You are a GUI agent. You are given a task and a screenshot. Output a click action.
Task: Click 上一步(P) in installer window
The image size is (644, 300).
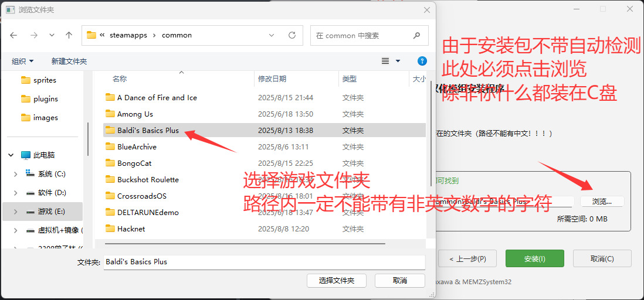[x=467, y=258]
